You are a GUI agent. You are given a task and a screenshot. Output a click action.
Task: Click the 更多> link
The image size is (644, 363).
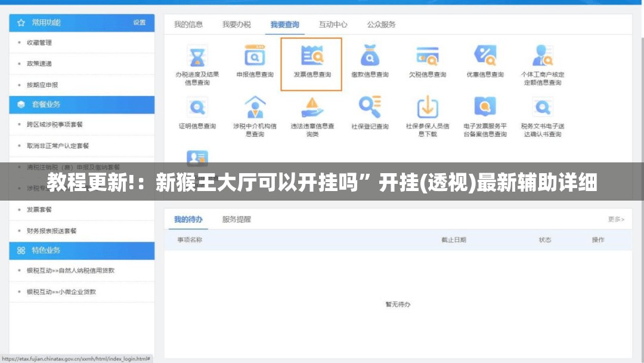click(x=616, y=219)
